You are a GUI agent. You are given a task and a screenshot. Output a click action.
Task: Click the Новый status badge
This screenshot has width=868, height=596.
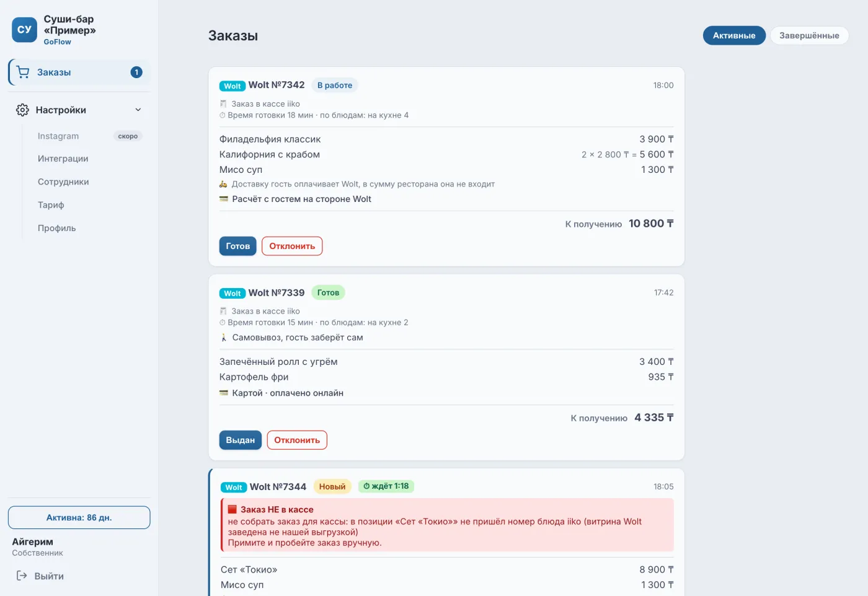coord(332,486)
